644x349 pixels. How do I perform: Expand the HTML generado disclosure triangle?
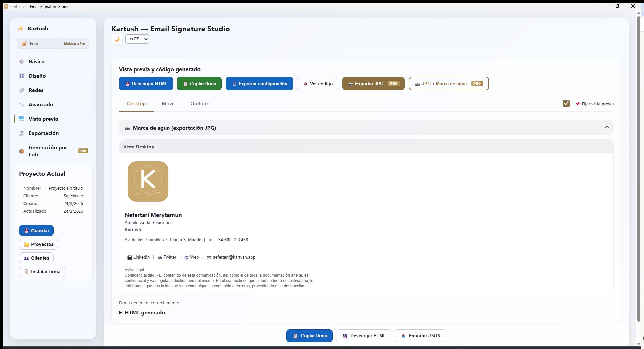pyautogui.click(x=120, y=313)
